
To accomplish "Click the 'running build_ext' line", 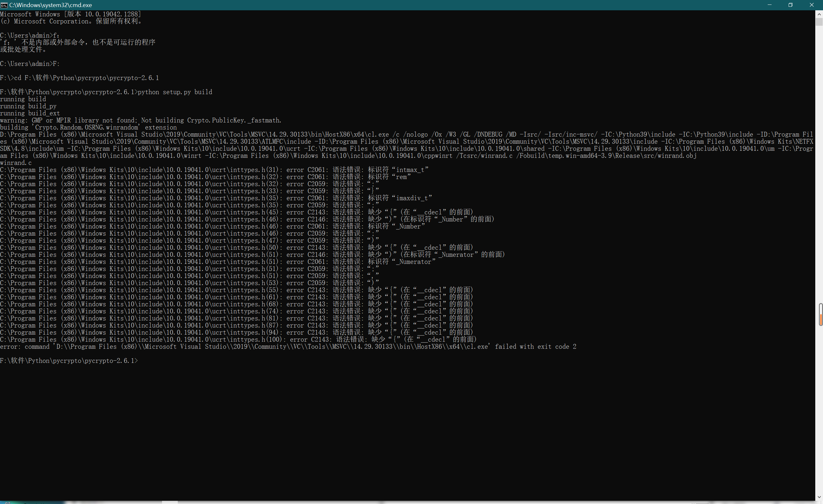I will (30, 113).
